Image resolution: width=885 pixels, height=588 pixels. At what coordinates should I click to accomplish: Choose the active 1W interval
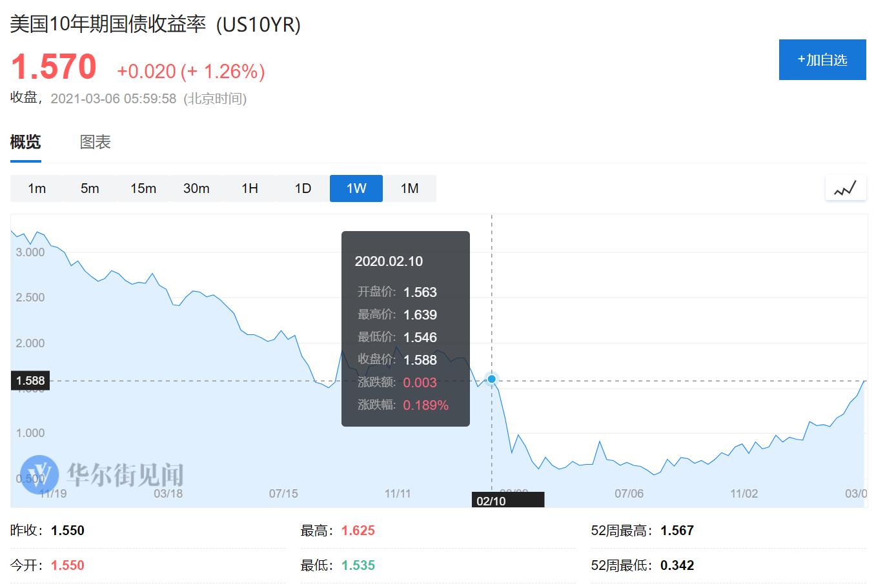356,188
